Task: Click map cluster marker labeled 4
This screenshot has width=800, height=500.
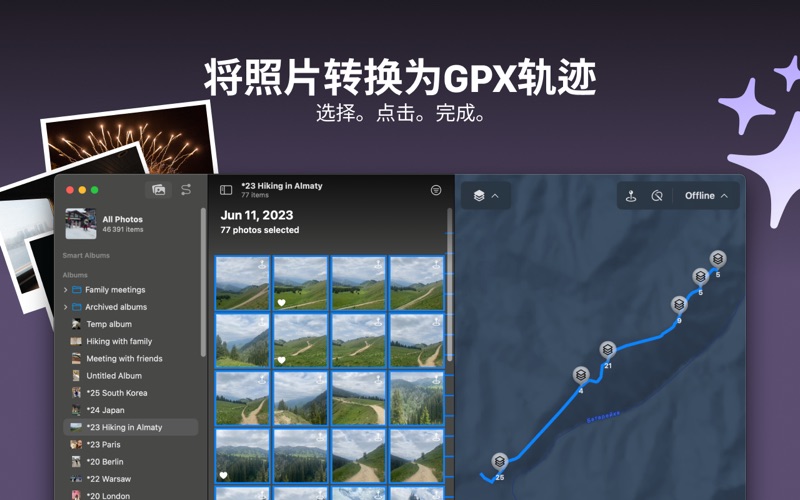Action: coord(581,376)
